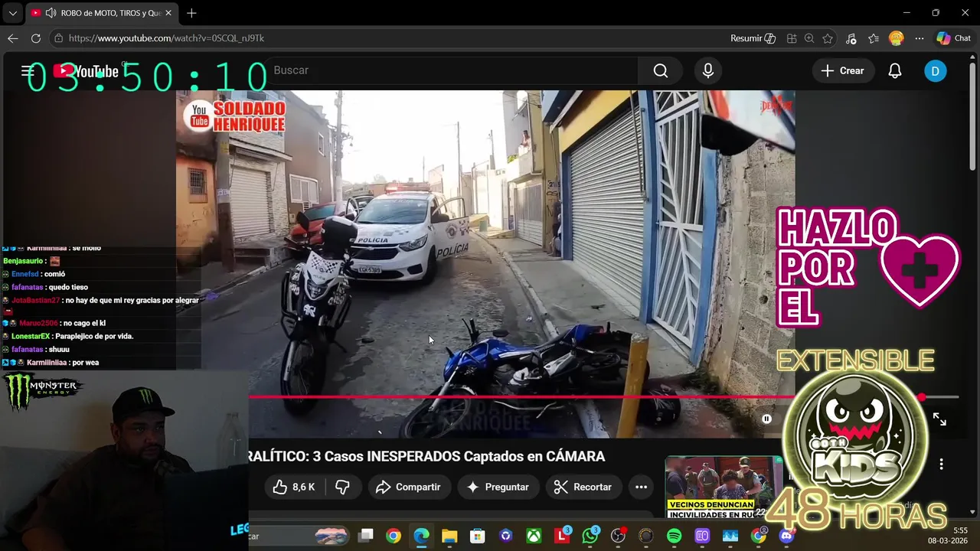Image resolution: width=980 pixels, height=551 pixels.
Task: Click Resumir in the address bar
Action: [753, 38]
